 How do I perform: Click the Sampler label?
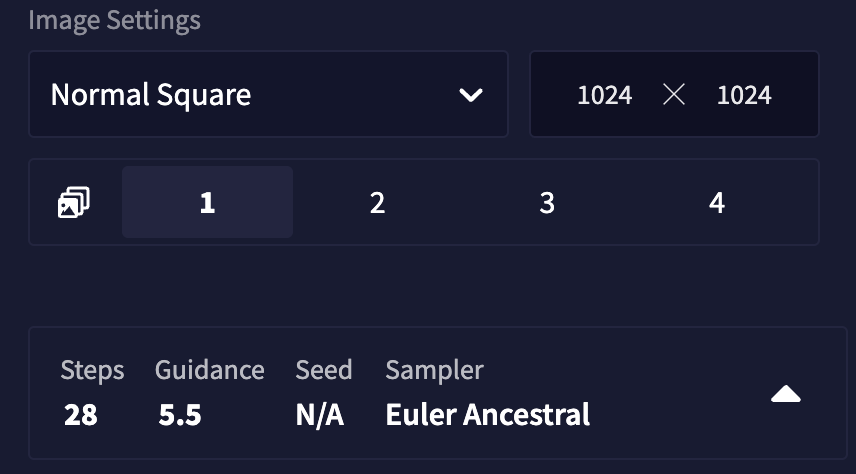click(x=434, y=370)
